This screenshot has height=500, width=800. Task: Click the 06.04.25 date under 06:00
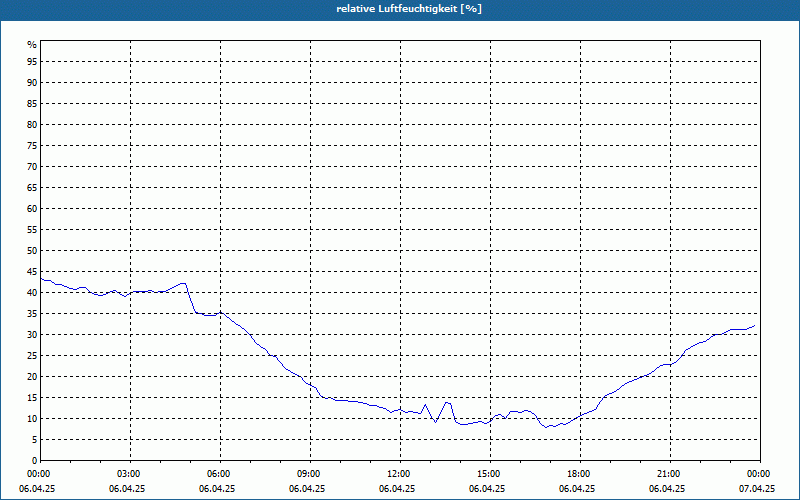[x=217, y=489]
